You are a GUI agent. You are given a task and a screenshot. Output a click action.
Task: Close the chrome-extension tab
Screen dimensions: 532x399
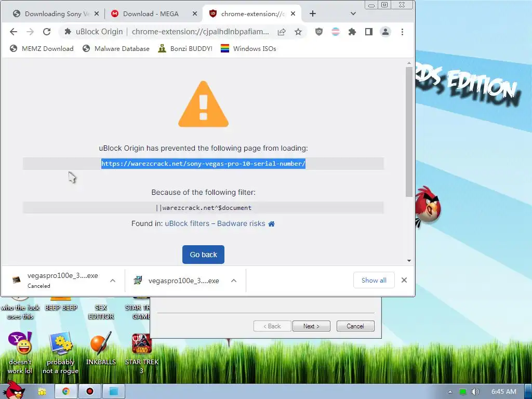point(293,14)
